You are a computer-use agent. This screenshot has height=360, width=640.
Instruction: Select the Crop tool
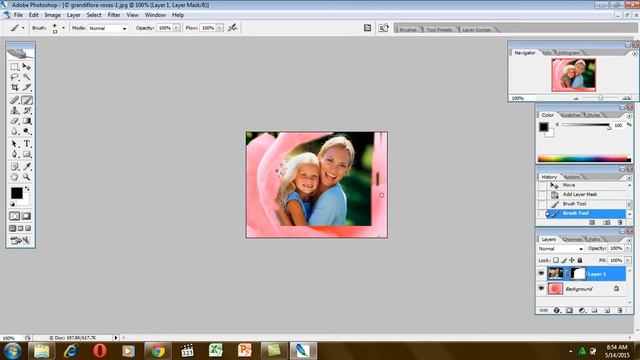pyautogui.click(x=15, y=87)
